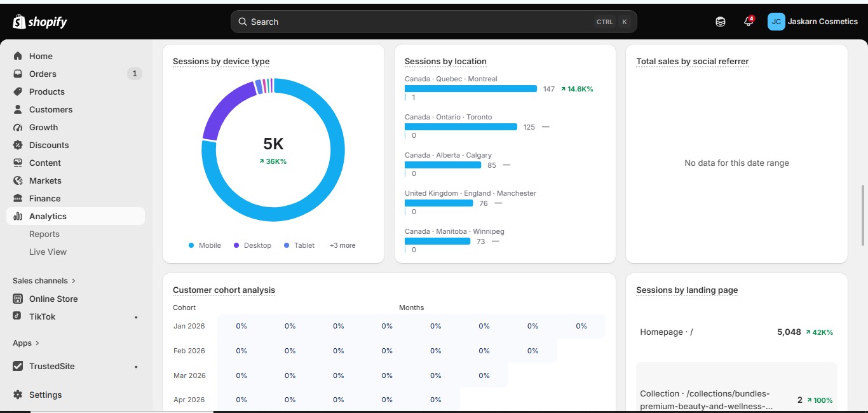This screenshot has height=413, width=868.
Task: Click the 'Mar 2026' cohort row label
Action: pyautogui.click(x=189, y=376)
